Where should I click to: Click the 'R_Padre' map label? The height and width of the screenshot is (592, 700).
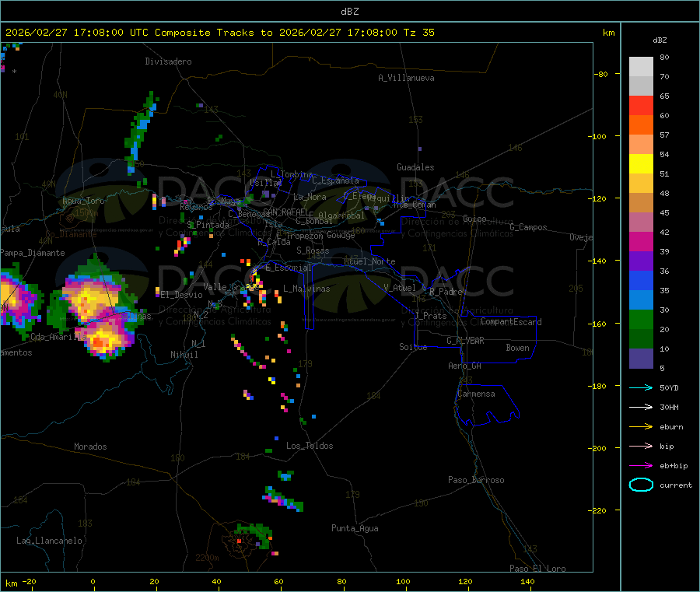[446, 292]
